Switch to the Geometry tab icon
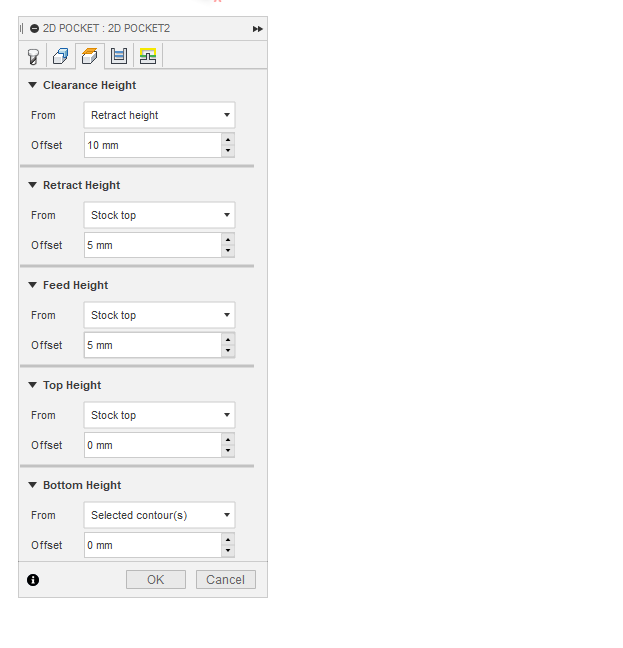 pos(61,56)
